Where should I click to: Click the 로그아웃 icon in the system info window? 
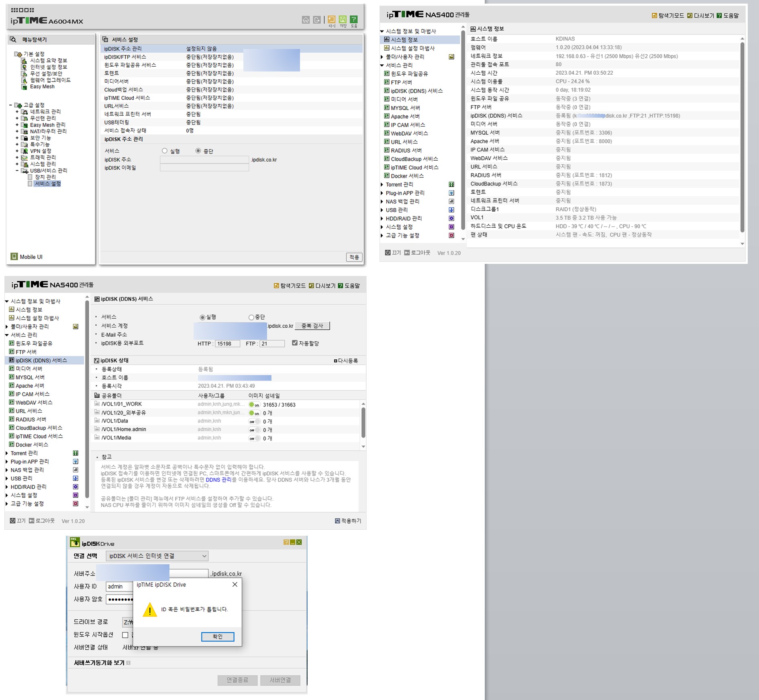407,253
